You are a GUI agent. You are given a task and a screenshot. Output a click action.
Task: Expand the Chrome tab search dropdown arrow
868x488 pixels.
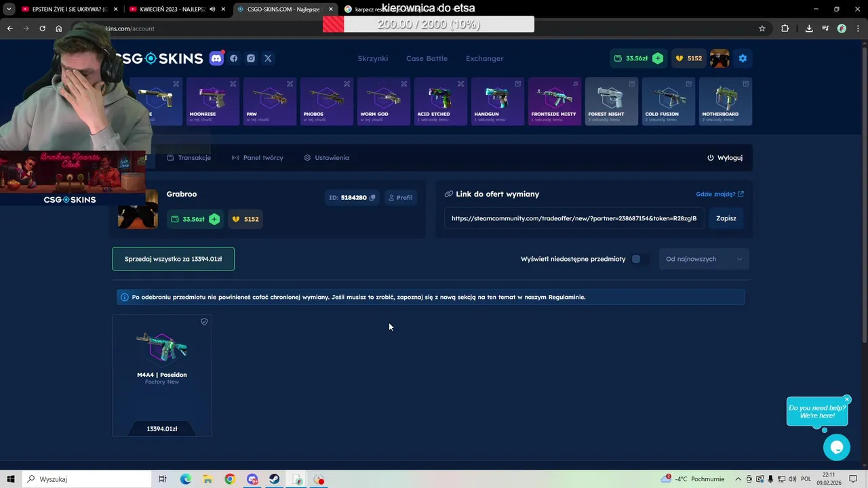pyautogui.click(x=9, y=9)
